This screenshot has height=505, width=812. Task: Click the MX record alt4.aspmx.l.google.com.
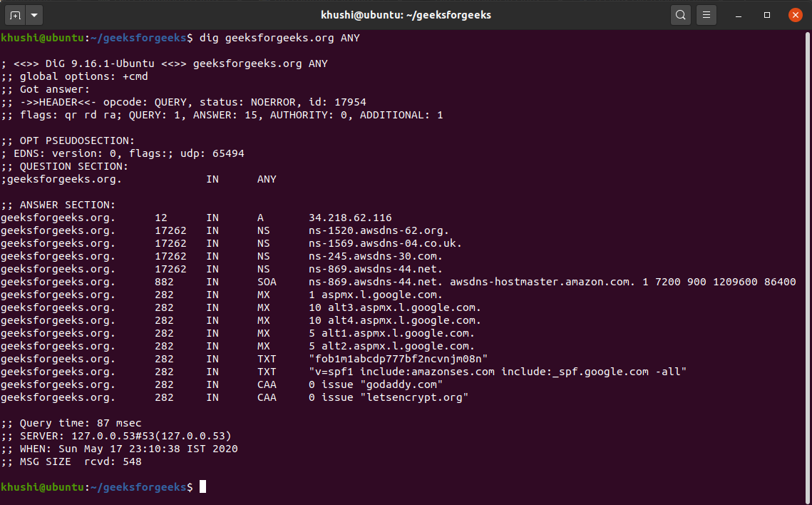click(404, 320)
